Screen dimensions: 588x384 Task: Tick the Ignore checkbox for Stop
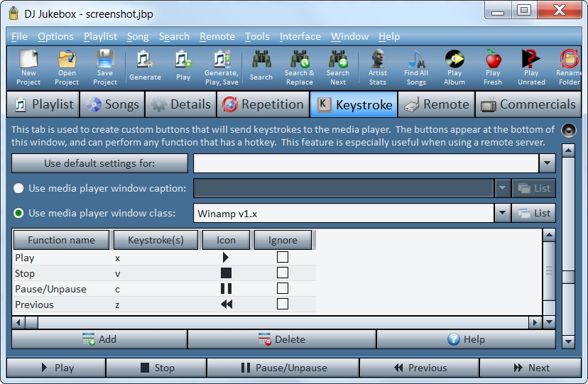pos(283,273)
